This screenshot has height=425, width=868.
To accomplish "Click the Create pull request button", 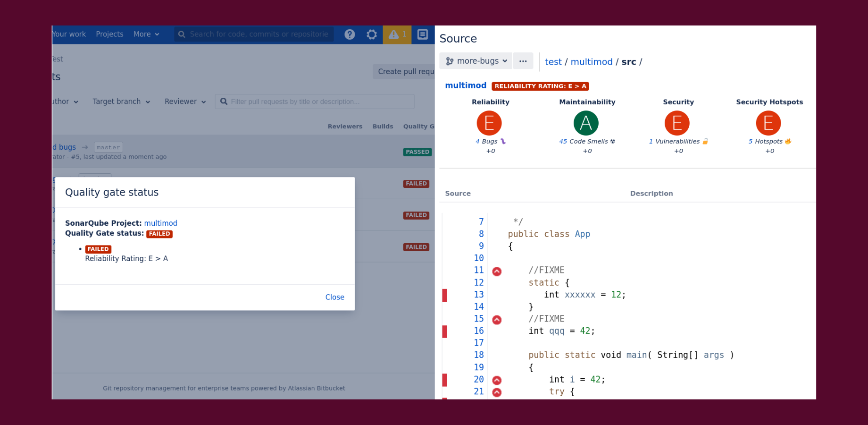I will 404,71.
